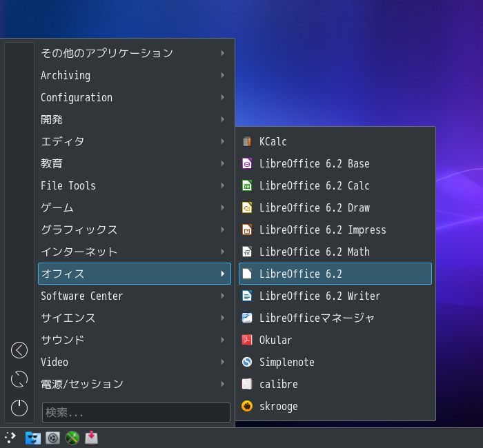Viewport: 483px width, 448px height.
Task: Click the File Tools category label
Action: (x=68, y=185)
